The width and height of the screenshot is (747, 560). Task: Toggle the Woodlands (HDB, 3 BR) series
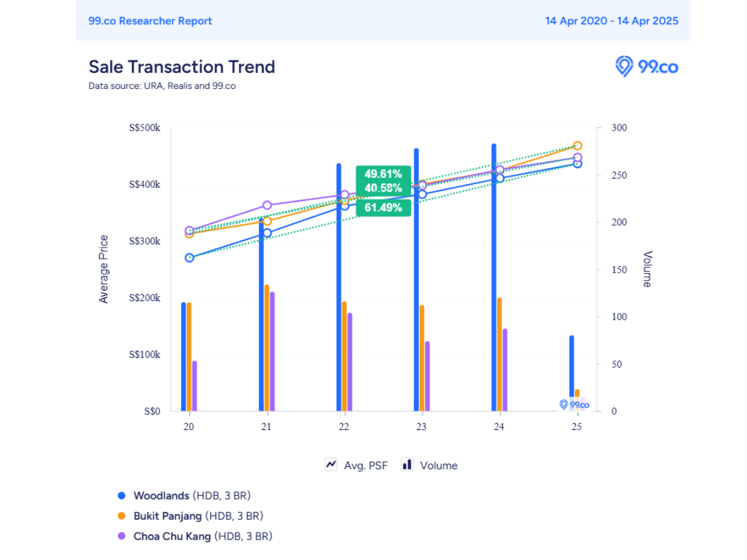(192, 496)
